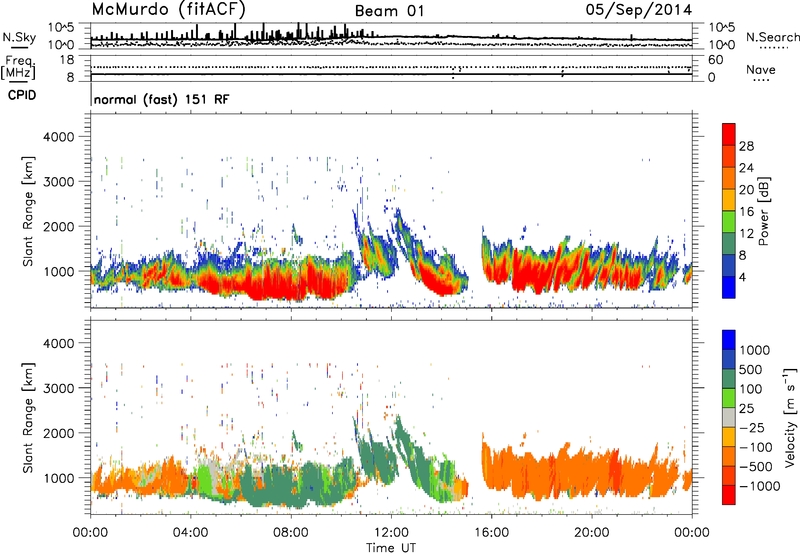Click the blue bottom of power colorbar

[x=729, y=287]
